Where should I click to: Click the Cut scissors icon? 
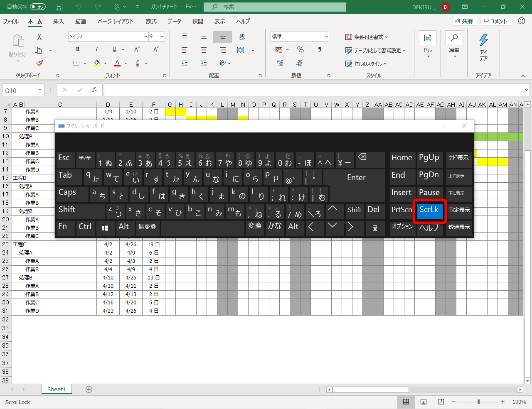coord(39,37)
